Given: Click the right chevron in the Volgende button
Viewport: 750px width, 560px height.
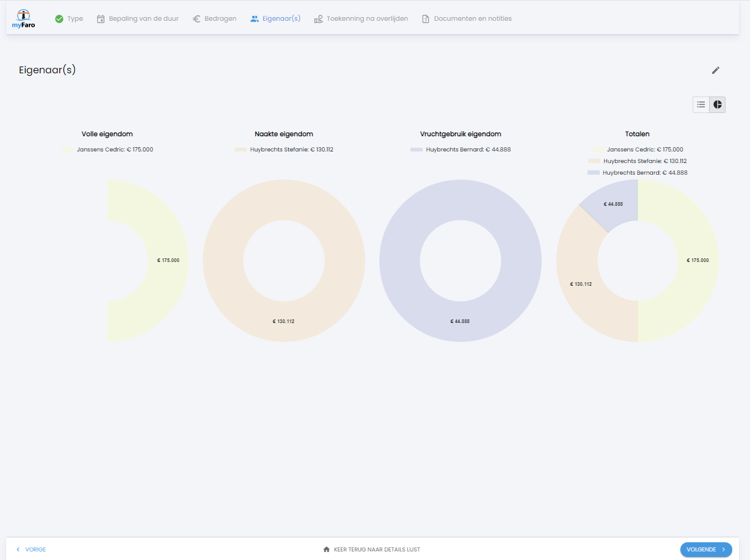Looking at the screenshot, I should [x=724, y=550].
